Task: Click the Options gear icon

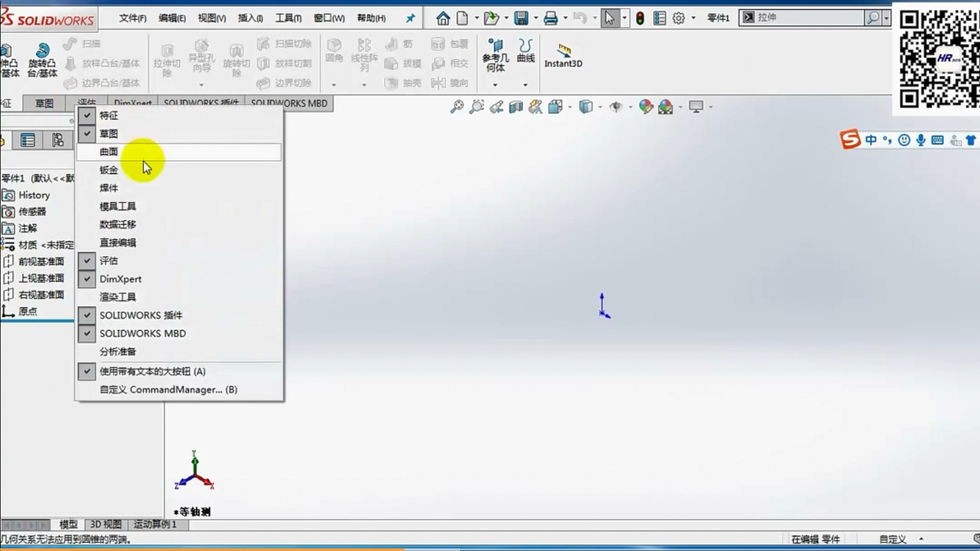Action: tap(679, 18)
